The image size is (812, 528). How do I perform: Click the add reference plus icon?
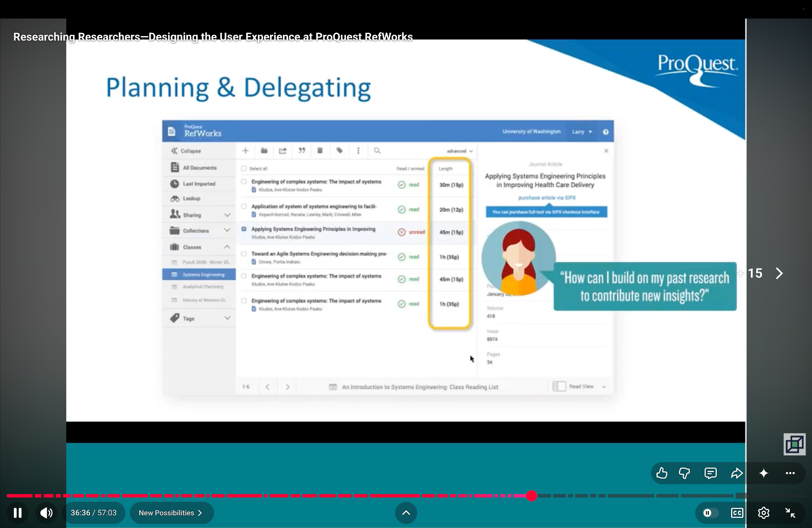tap(246, 151)
